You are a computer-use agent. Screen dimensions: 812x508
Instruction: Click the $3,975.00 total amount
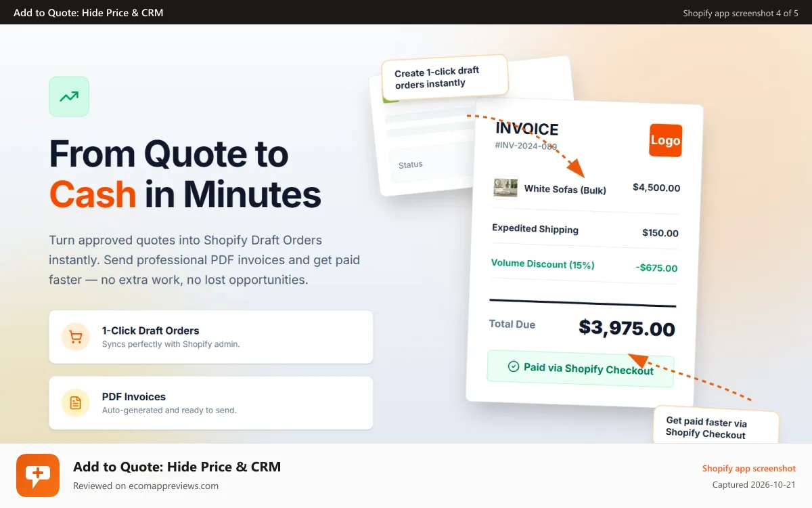[627, 329]
